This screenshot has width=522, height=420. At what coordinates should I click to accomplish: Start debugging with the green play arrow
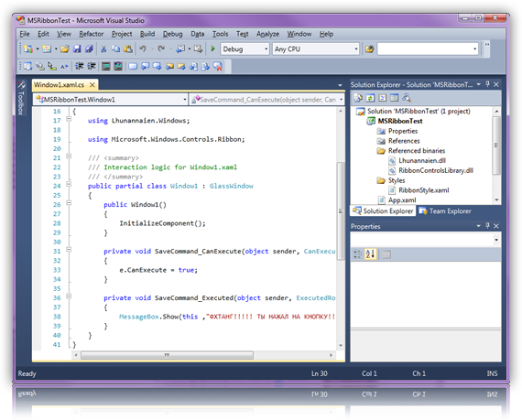pos(213,49)
